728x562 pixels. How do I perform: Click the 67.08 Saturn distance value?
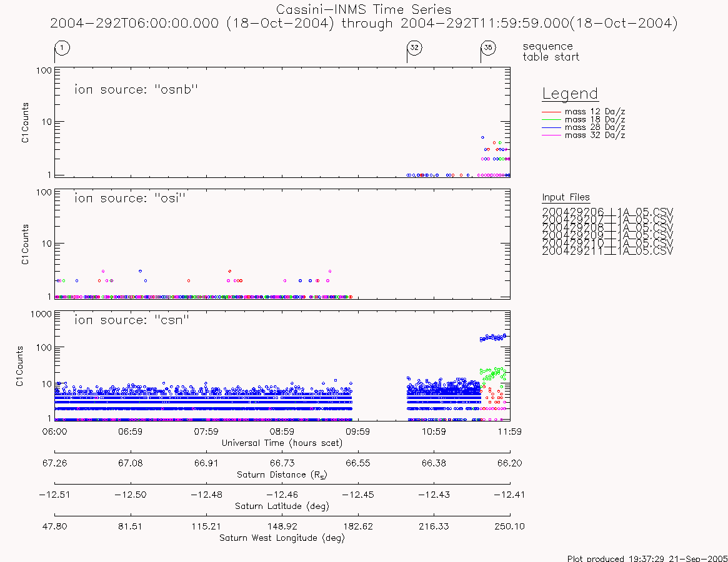pyautogui.click(x=131, y=463)
